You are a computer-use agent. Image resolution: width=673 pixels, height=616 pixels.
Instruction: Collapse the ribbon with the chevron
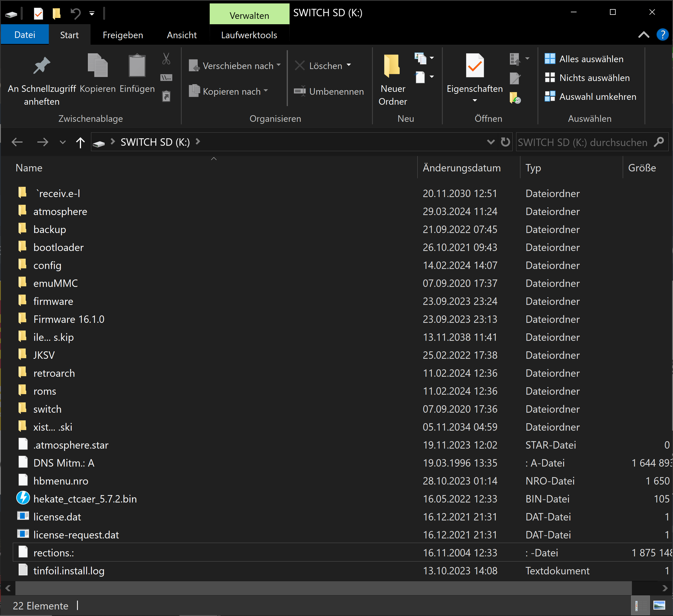pyautogui.click(x=644, y=35)
